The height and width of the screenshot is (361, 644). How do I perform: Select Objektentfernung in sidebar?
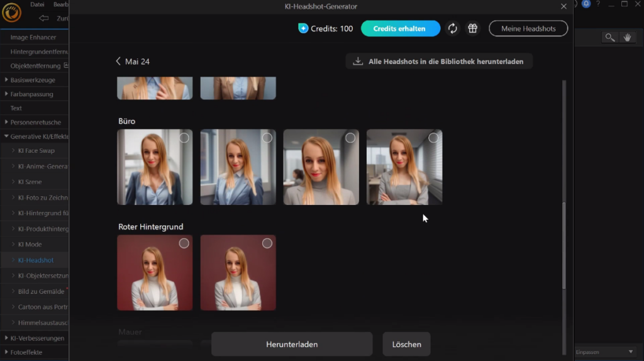(35, 65)
